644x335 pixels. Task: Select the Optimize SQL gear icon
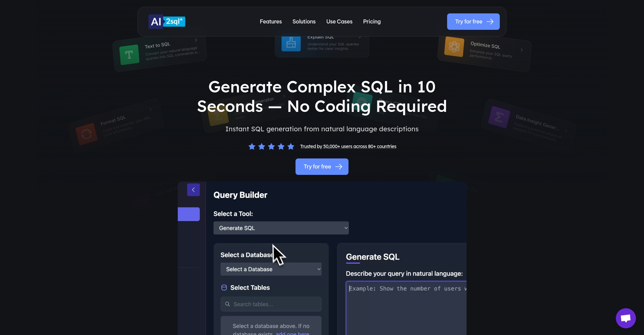tap(453, 47)
